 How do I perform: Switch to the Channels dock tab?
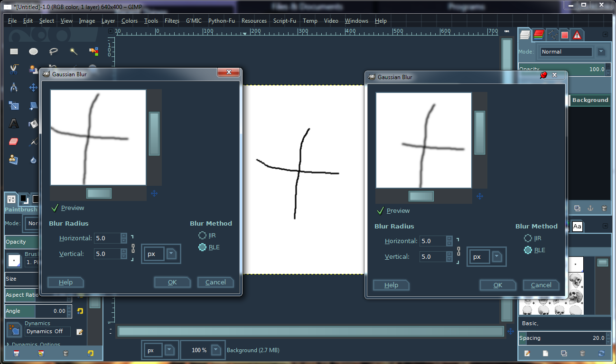tap(539, 34)
